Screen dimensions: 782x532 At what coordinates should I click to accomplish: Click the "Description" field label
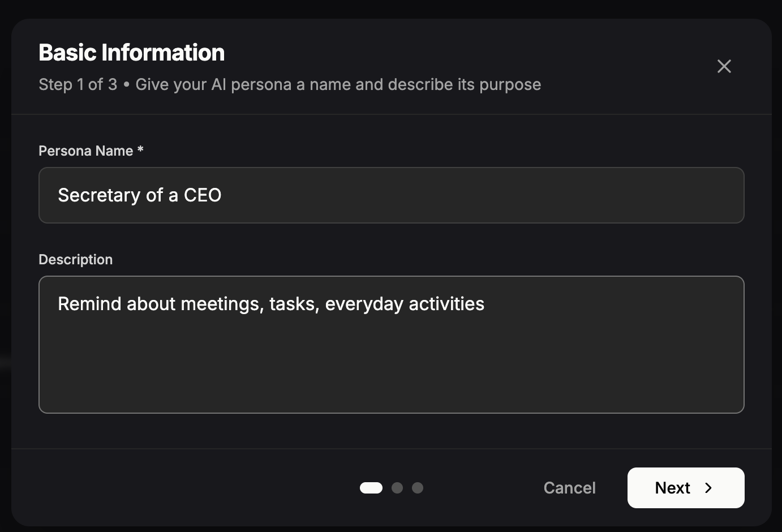pos(75,260)
